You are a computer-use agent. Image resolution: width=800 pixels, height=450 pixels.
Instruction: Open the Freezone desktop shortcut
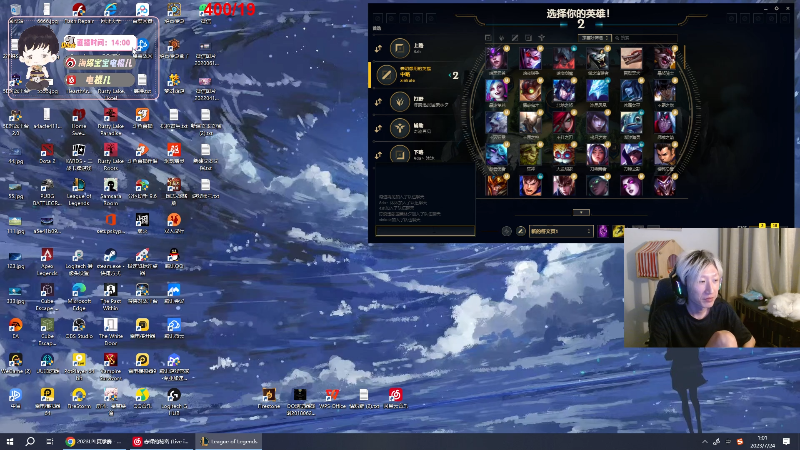[269, 398]
